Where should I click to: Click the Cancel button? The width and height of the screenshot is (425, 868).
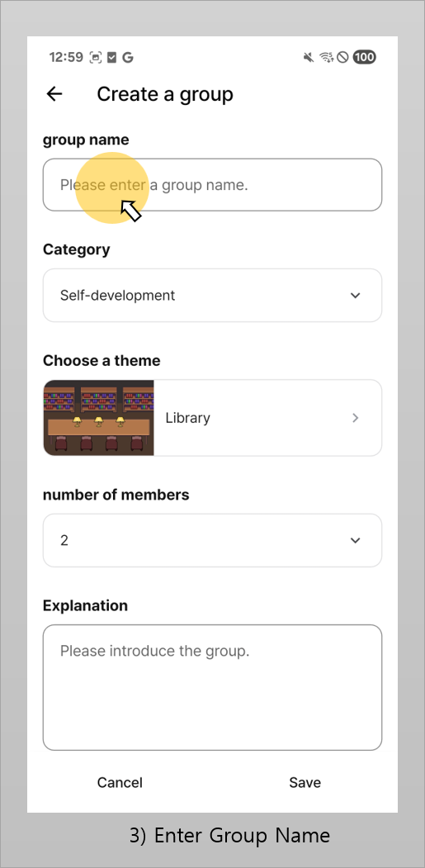point(120,782)
